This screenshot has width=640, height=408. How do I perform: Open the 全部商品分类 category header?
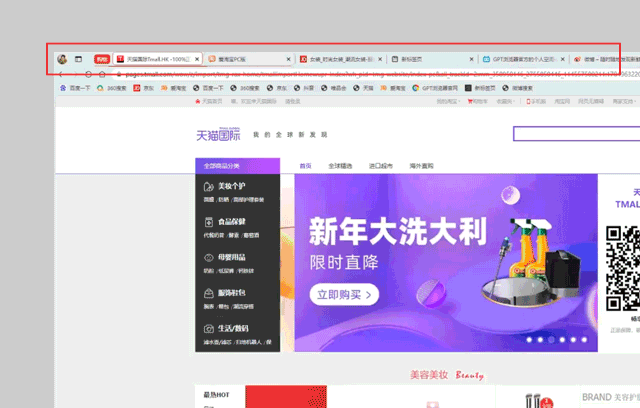click(238, 166)
